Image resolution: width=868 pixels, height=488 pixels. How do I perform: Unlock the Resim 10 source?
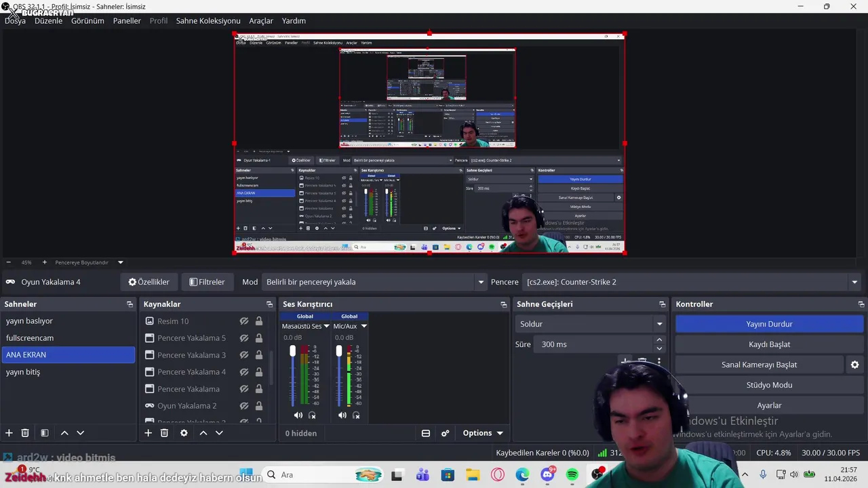pos(259,321)
